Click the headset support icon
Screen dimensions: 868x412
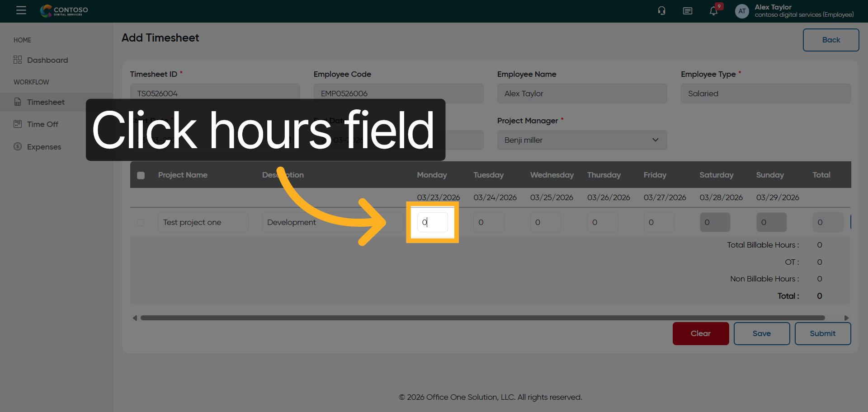[x=661, y=11]
